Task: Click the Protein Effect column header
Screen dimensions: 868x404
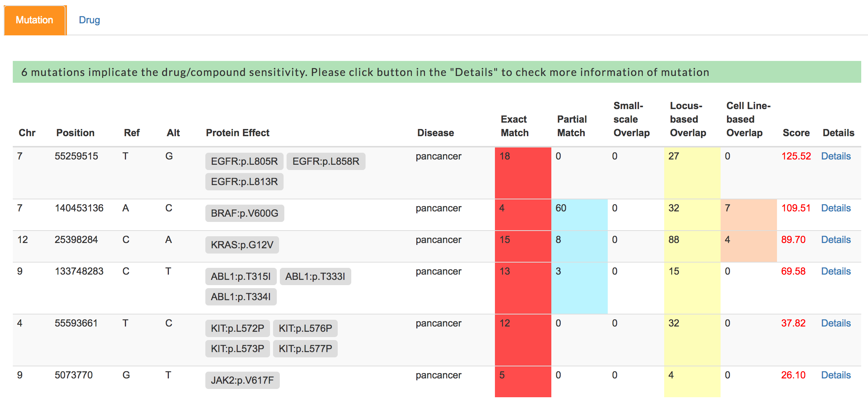Action: click(238, 133)
